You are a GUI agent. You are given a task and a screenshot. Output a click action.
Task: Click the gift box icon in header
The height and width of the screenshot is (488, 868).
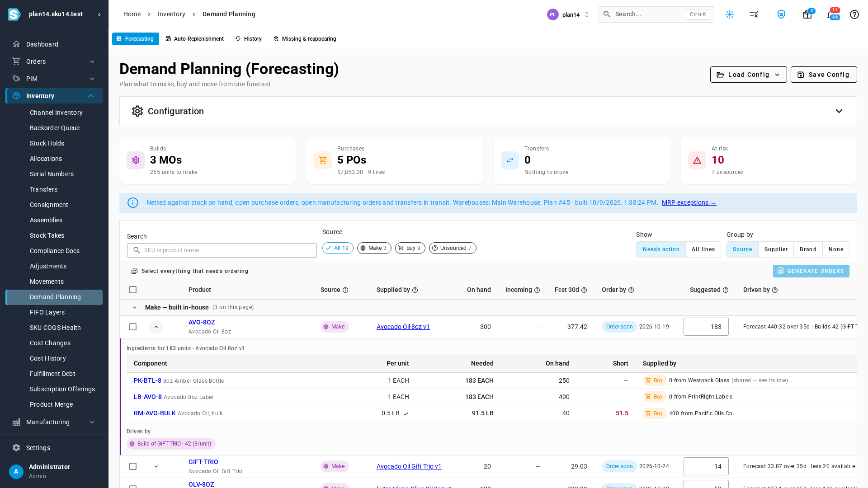807,14
